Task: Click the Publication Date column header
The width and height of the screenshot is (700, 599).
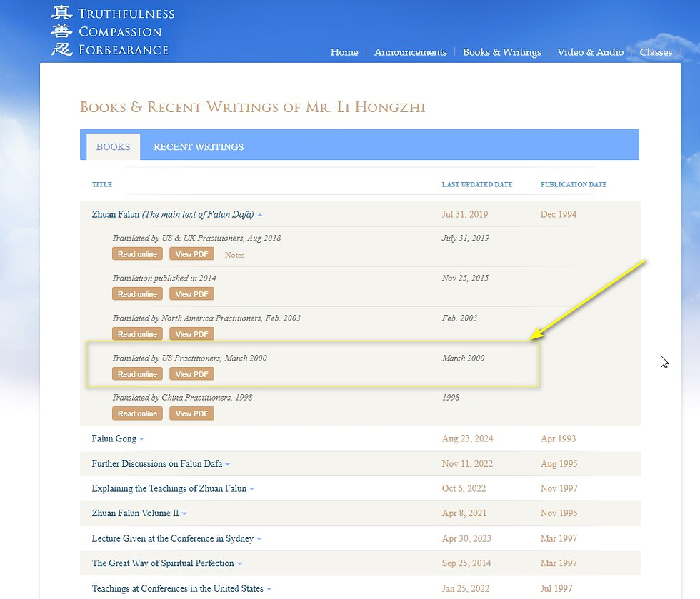Action: point(573,184)
